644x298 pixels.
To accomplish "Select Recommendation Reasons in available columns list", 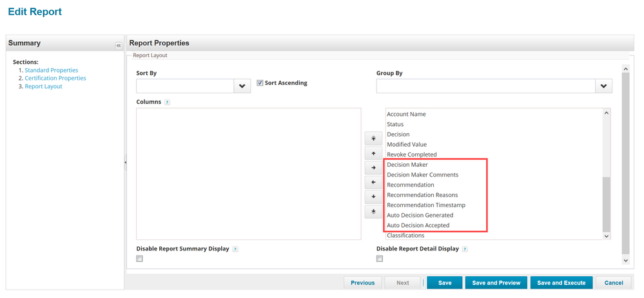I will tap(422, 195).
